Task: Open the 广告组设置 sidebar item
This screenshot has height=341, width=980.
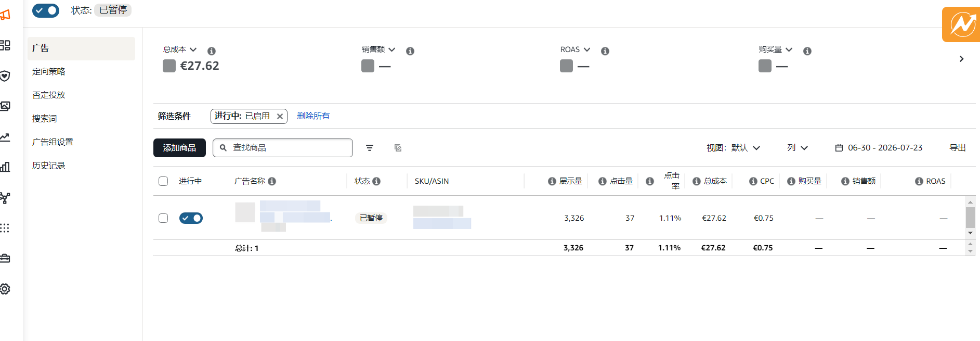Action: point(53,142)
